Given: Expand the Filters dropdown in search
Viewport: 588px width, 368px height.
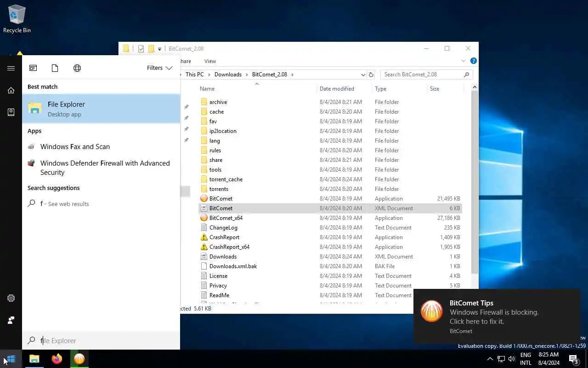Looking at the screenshot, I should [x=159, y=68].
